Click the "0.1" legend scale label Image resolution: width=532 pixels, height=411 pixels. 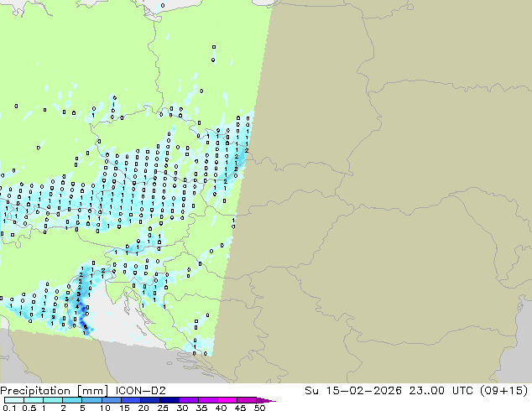pos(9,408)
